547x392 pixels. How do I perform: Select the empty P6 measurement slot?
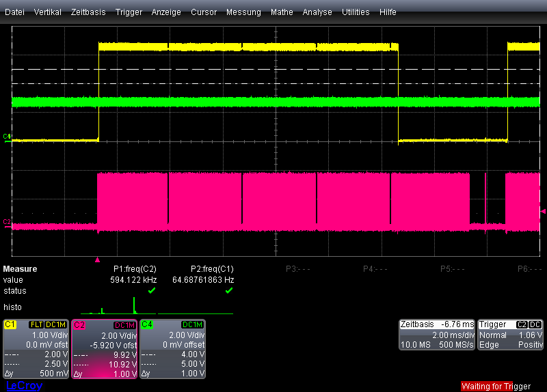click(x=529, y=269)
